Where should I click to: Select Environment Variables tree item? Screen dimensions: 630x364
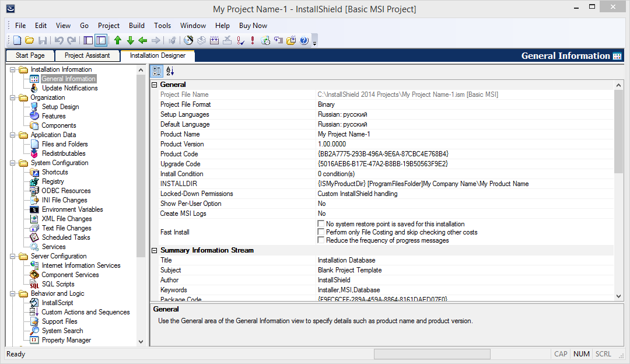coord(72,209)
